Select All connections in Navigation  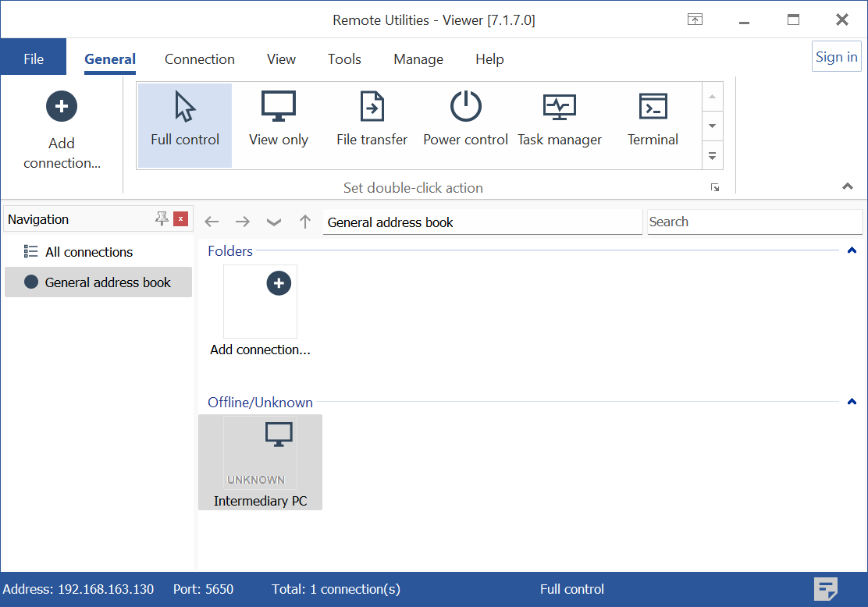tap(89, 252)
